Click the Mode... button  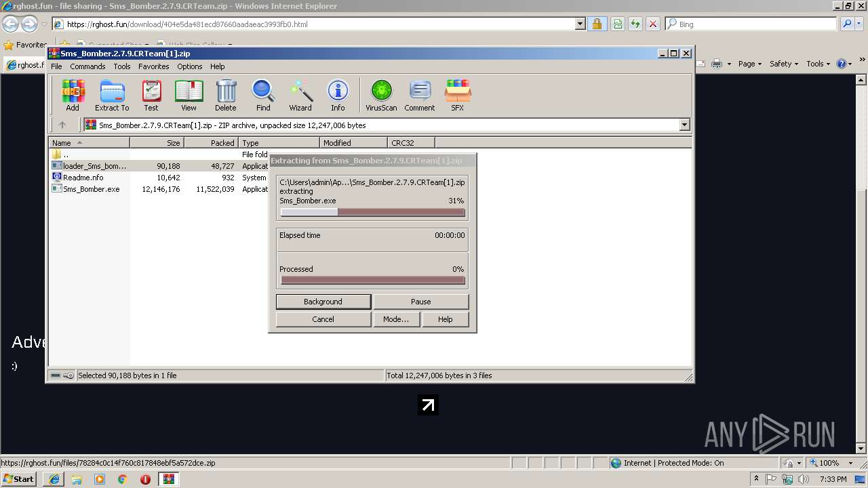[396, 319]
